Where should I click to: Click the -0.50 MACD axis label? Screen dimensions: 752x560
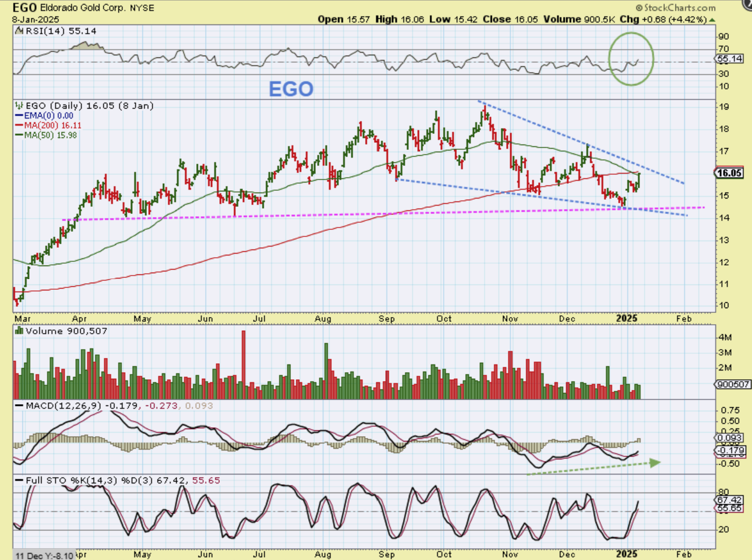pyautogui.click(x=728, y=463)
